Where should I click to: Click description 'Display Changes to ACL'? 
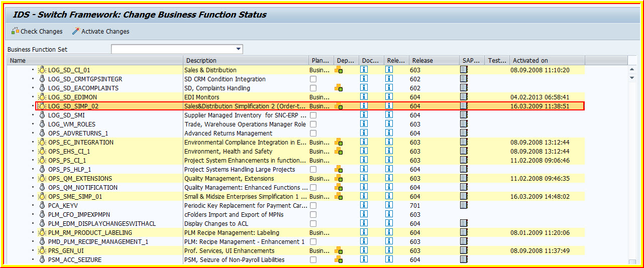[217, 224]
